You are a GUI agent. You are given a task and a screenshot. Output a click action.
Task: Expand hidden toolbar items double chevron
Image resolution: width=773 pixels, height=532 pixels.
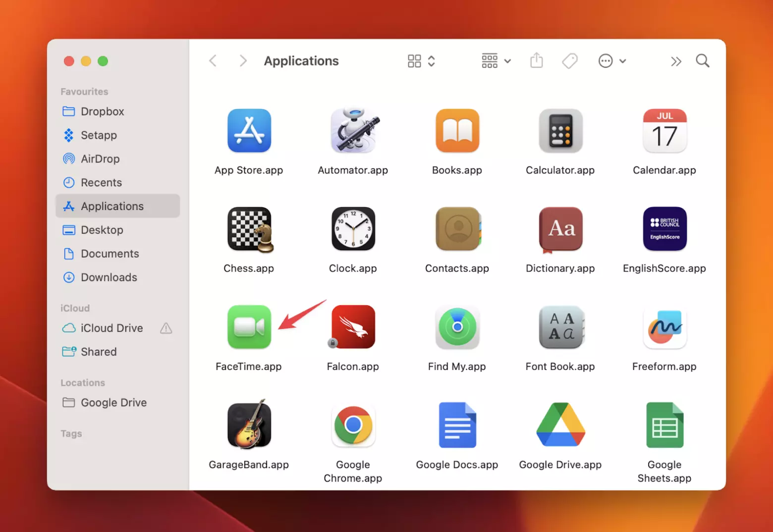[x=676, y=61]
